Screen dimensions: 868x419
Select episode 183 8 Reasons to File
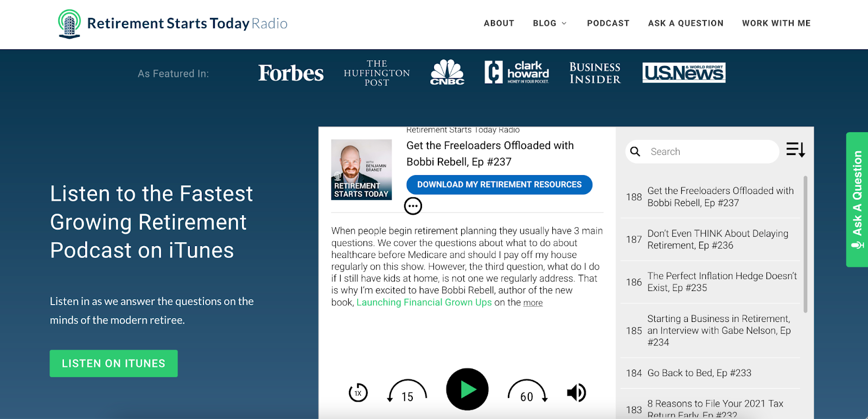point(710,404)
